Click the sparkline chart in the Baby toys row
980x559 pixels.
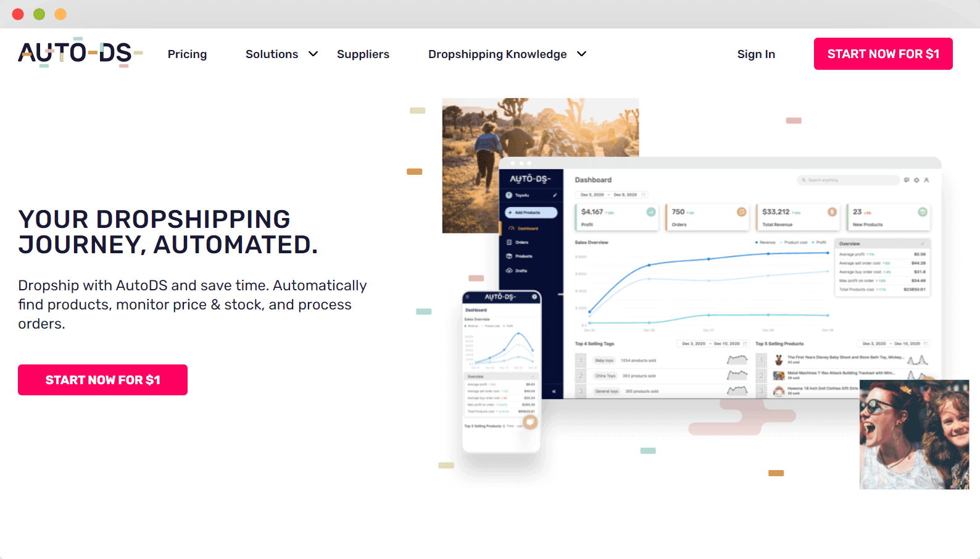click(737, 360)
